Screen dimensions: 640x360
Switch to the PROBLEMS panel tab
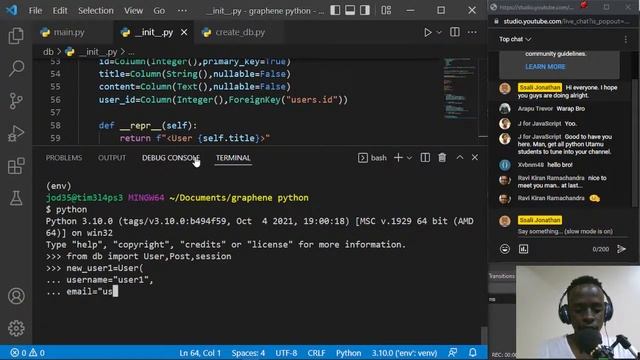[x=64, y=158]
